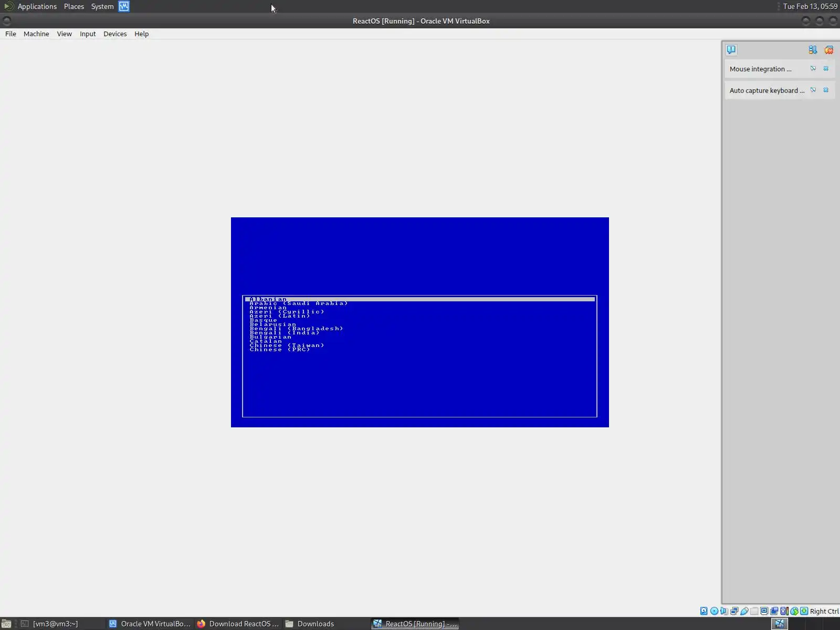Click the virtualization features CPU icon
Viewport: 840px width, 630px height.
click(784, 611)
